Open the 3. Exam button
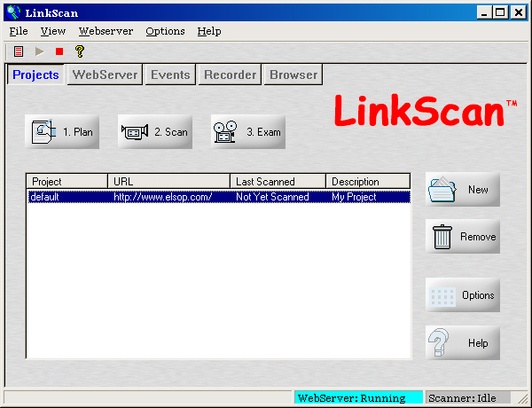 (x=248, y=131)
